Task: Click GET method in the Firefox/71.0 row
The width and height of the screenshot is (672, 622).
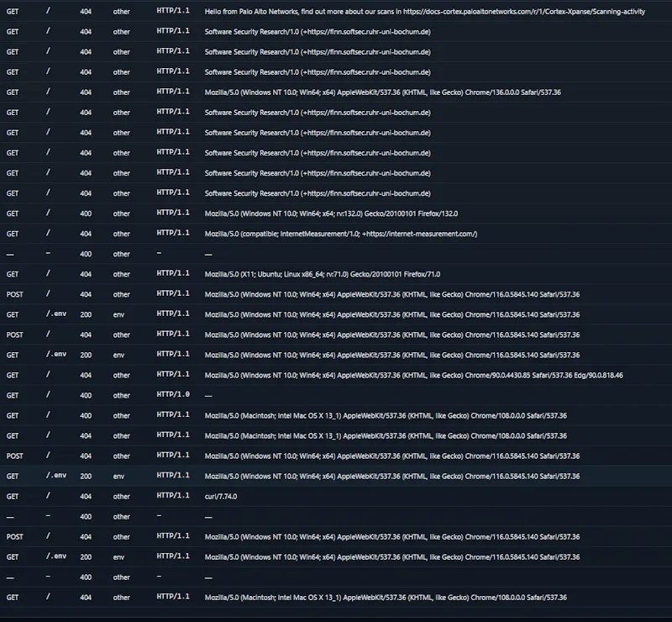Action: click(x=13, y=274)
